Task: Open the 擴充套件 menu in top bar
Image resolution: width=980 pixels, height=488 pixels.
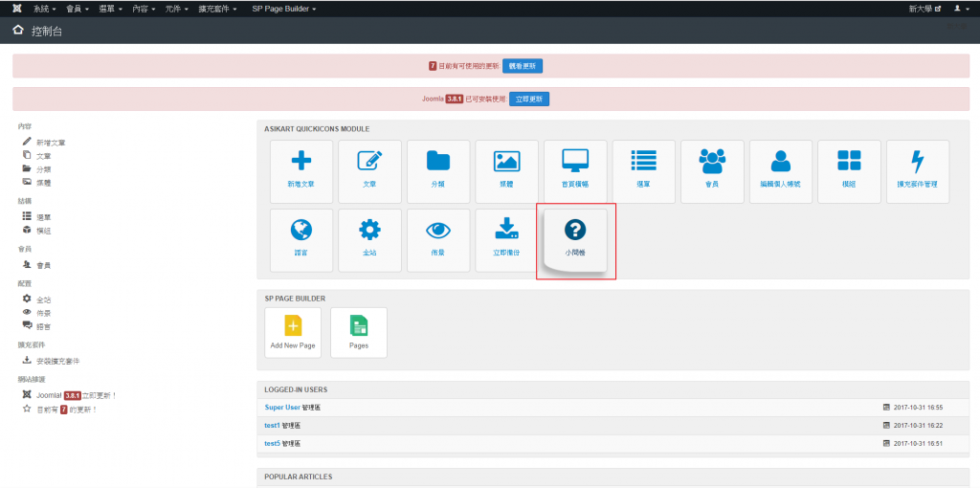Action: [x=217, y=9]
